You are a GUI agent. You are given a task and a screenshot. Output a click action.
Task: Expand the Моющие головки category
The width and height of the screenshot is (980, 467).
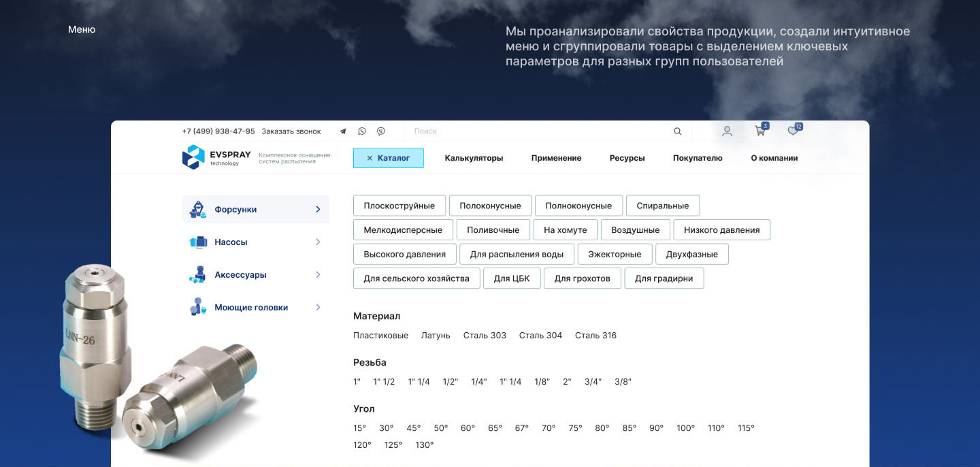(x=317, y=307)
